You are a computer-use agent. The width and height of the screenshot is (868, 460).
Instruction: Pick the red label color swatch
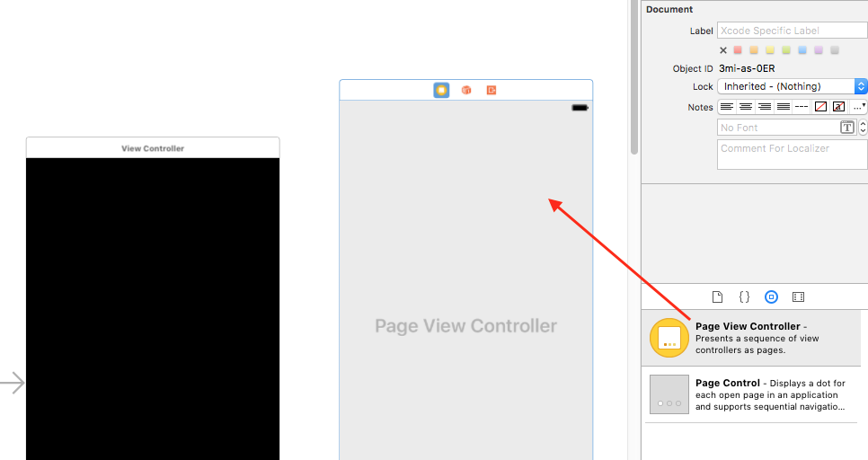738,49
